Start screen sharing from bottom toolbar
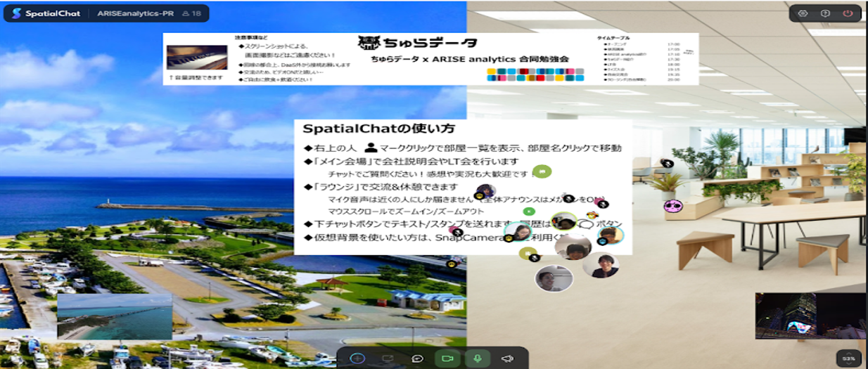The height and width of the screenshot is (369, 868). coord(388,358)
